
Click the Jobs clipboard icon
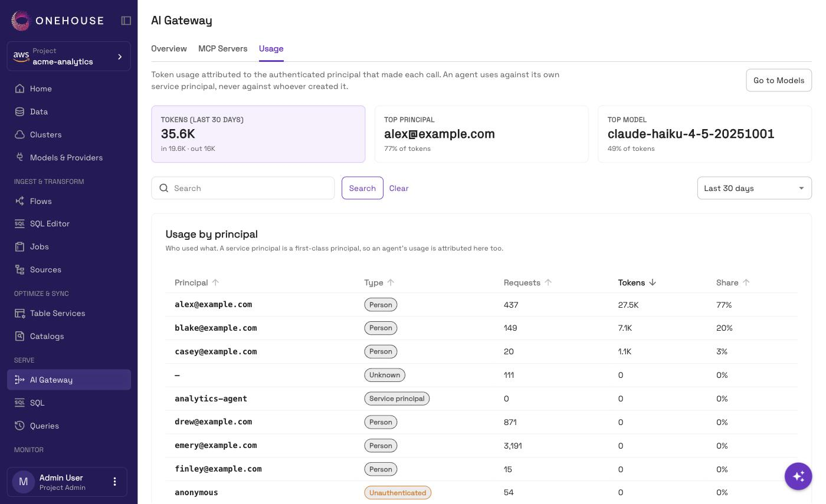[19, 246]
